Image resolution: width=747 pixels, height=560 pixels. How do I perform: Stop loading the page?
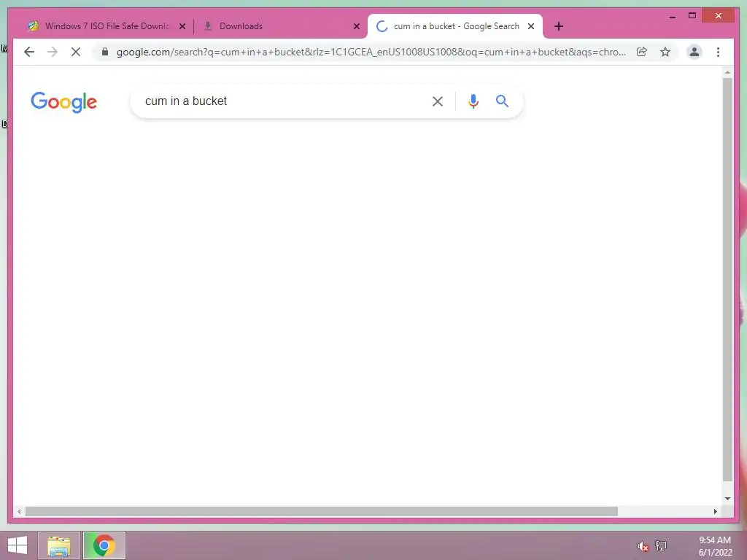point(76,52)
